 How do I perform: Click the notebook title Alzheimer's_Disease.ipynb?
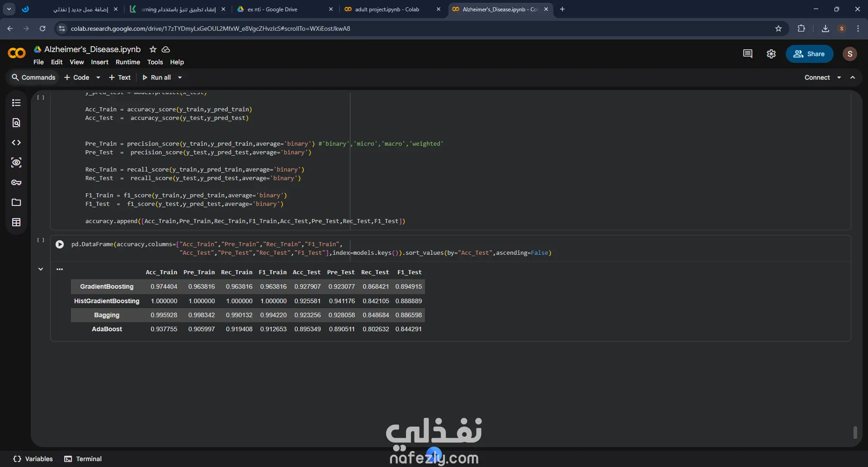(92, 49)
